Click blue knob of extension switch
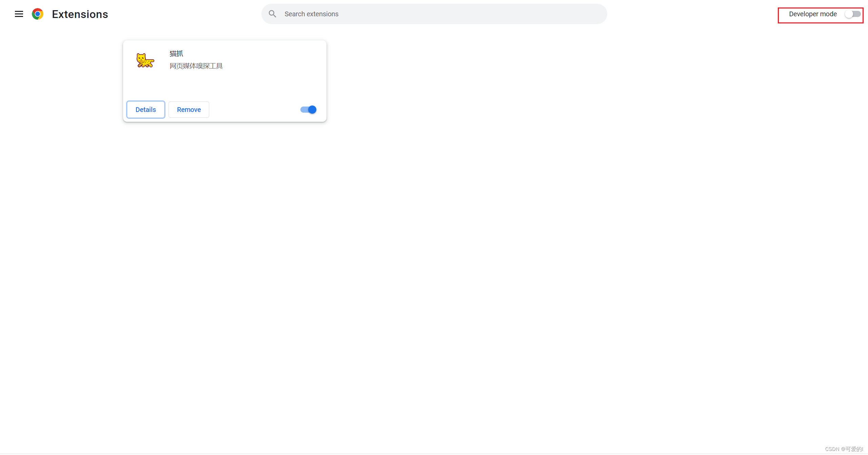This screenshot has width=868, height=455. pos(312,110)
